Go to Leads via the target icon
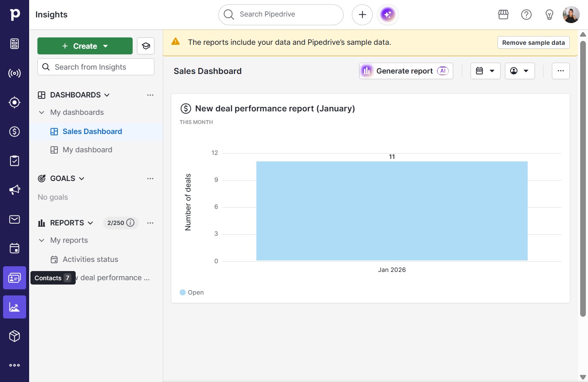 click(x=15, y=102)
